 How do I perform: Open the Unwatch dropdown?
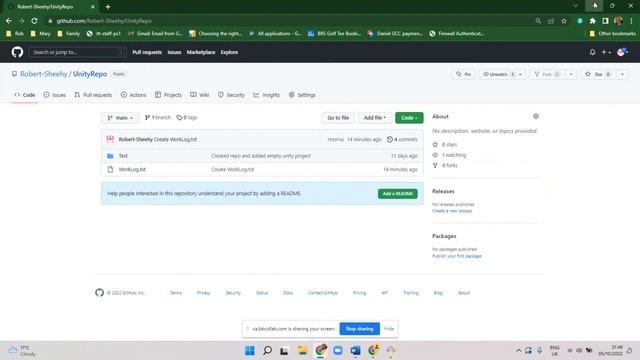(502, 74)
